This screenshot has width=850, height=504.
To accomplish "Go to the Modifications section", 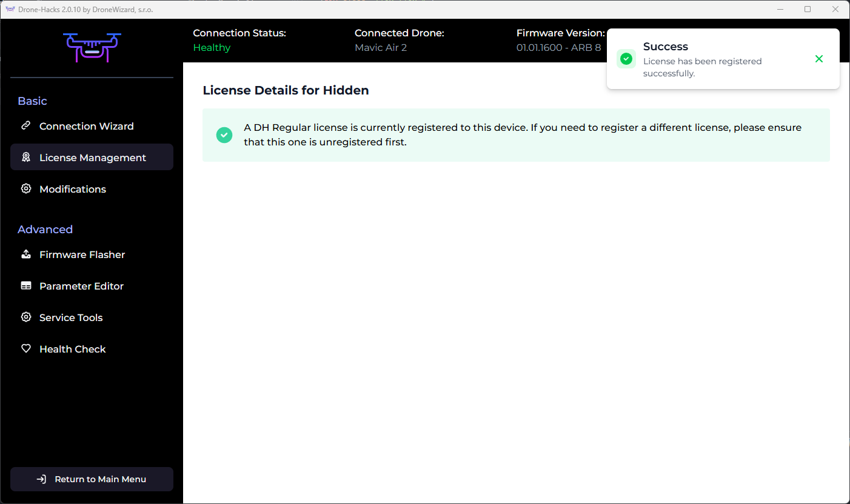I will click(73, 189).
